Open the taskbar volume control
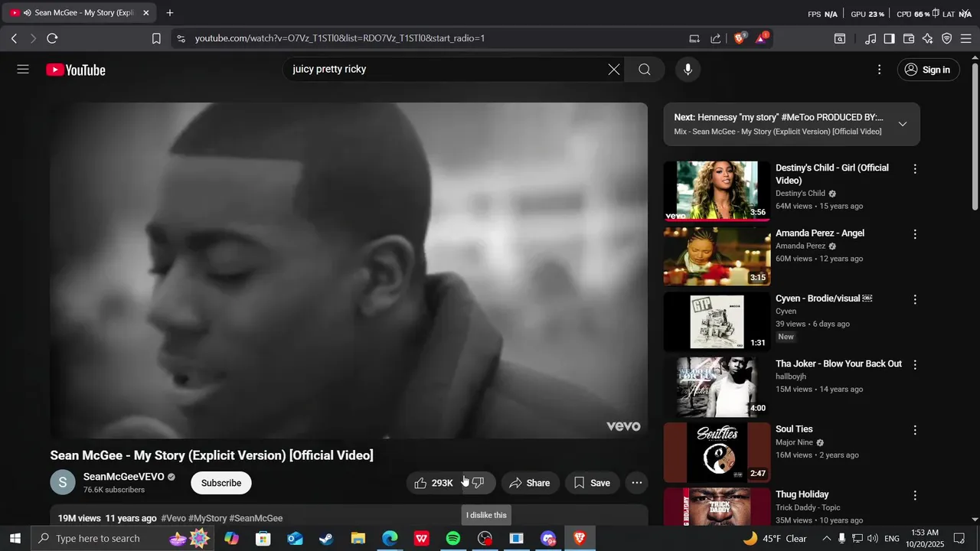Screen dimensions: 980x551 pos(873,539)
